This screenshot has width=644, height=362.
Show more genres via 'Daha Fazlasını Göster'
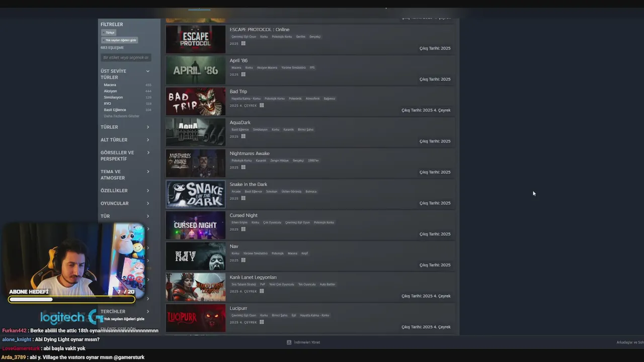pyautogui.click(x=121, y=116)
